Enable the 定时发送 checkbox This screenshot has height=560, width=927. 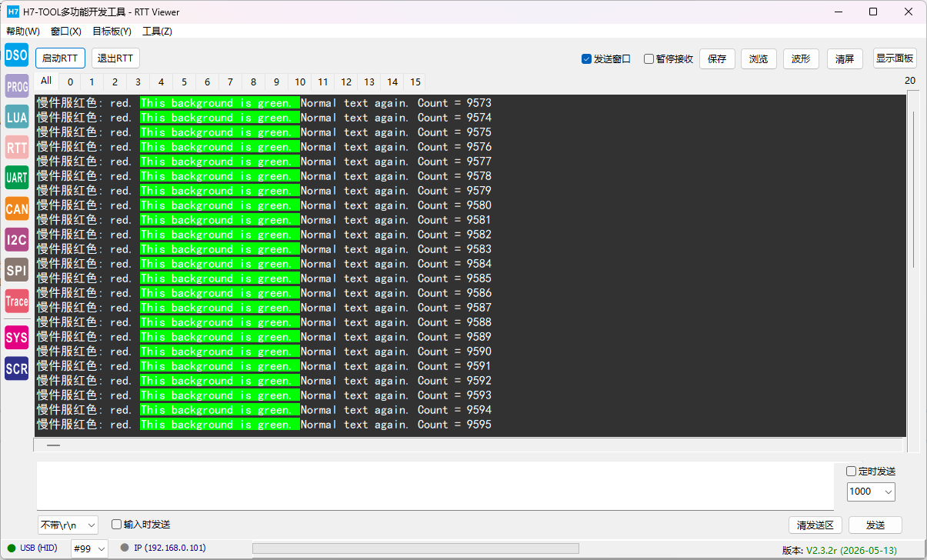(851, 471)
